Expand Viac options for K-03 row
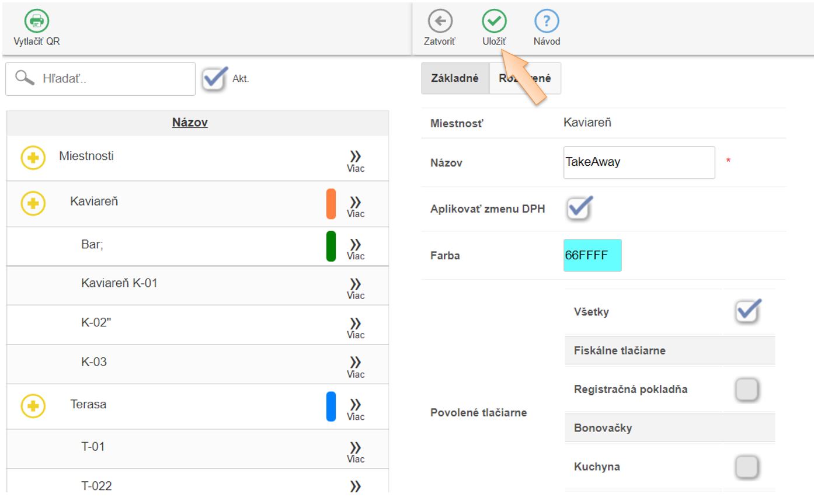 (355, 366)
